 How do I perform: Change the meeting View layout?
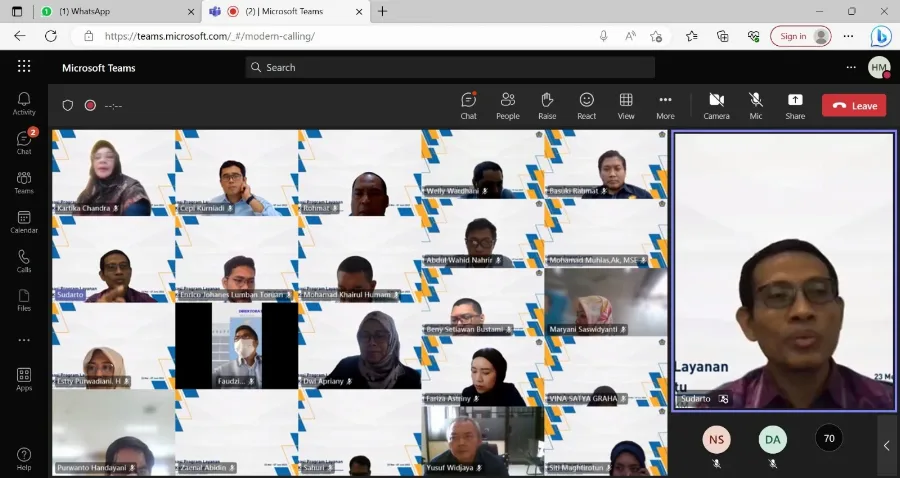pos(626,106)
